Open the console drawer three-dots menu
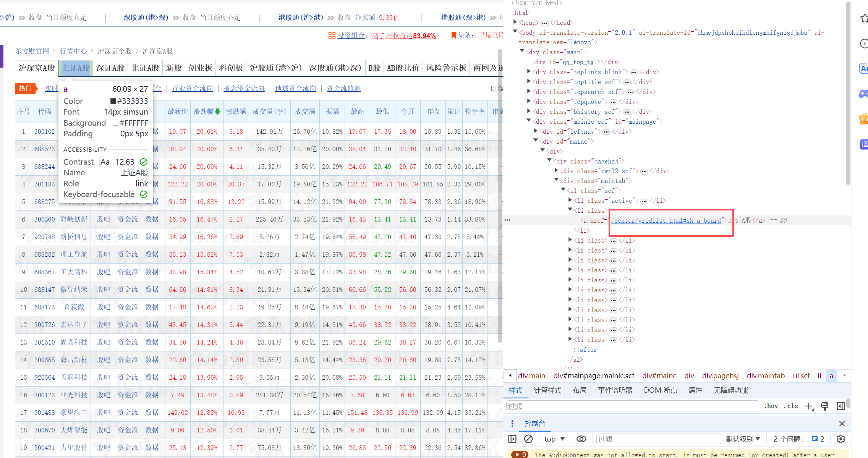 click(512, 423)
